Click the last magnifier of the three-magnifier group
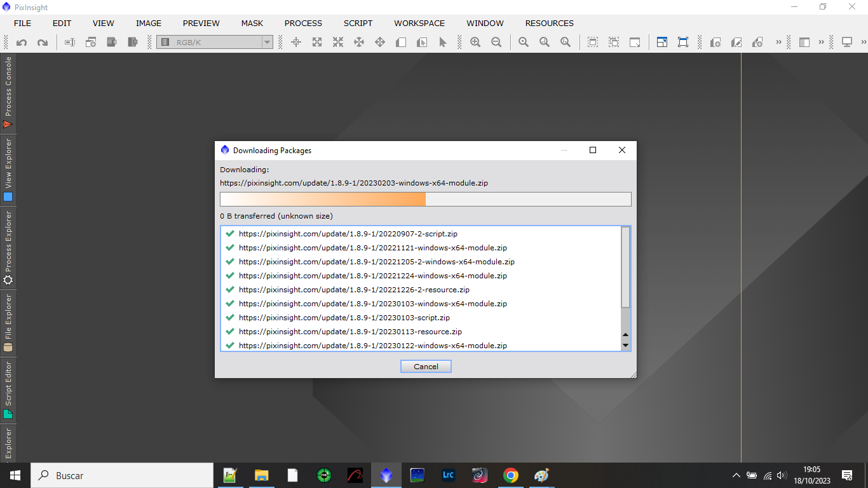 pyautogui.click(x=566, y=43)
